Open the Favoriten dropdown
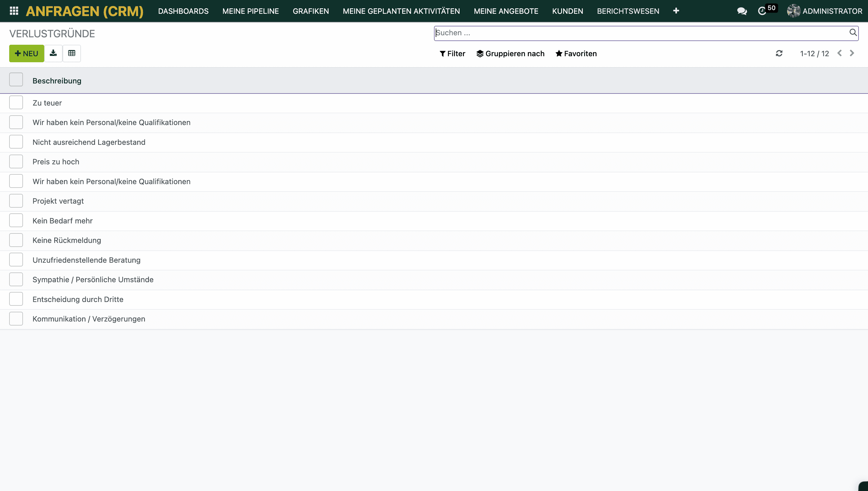The image size is (868, 491). [x=576, y=54]
